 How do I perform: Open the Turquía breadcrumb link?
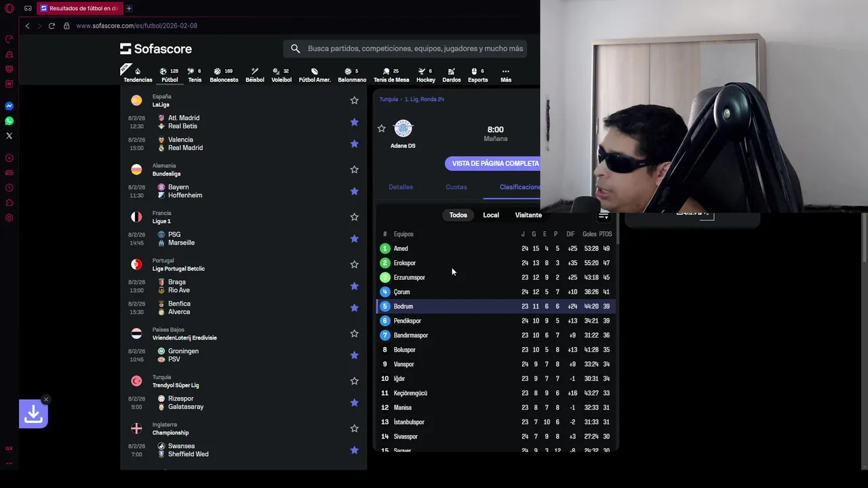click(x=389, y=99)
